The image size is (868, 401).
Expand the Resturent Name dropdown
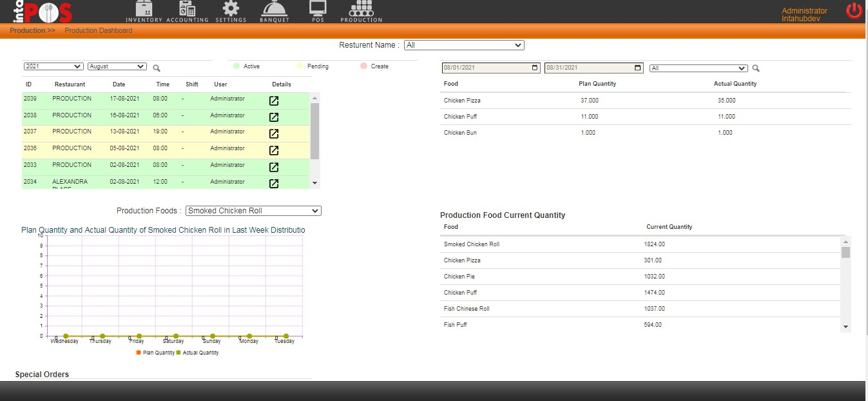tap(464, 45)
